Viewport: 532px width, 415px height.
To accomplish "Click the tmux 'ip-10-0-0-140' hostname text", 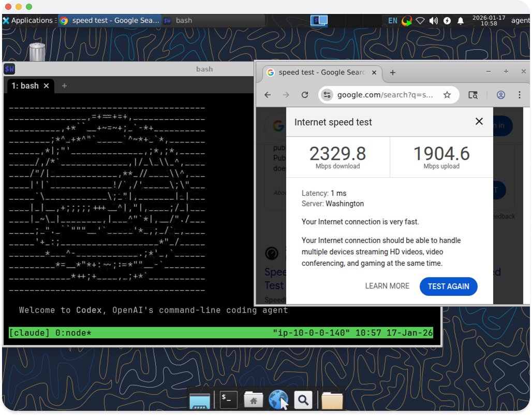I will (311, 333).
